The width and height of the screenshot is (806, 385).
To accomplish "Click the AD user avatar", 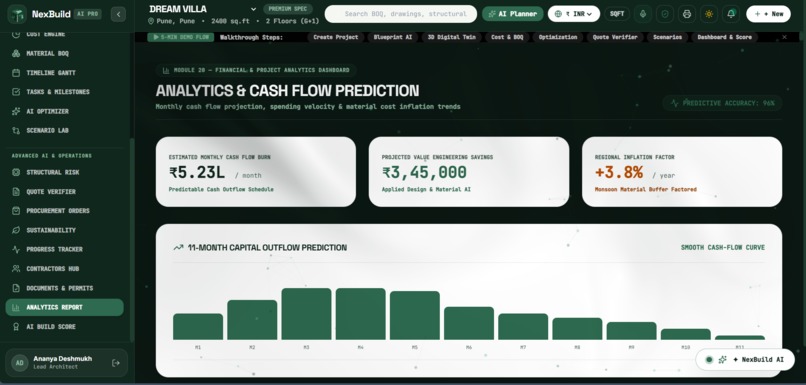I will (x=20, y=363).
